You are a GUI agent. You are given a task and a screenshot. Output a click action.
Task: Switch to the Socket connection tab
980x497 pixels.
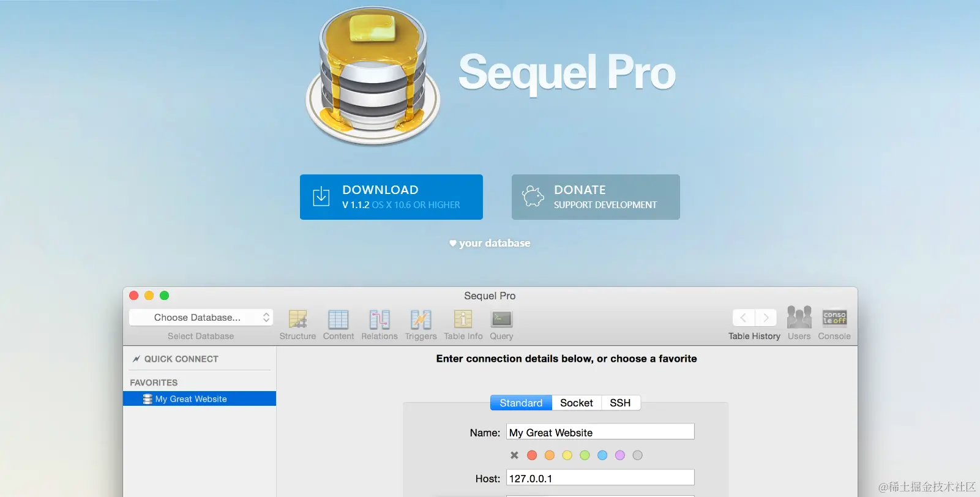coord(577,403)
